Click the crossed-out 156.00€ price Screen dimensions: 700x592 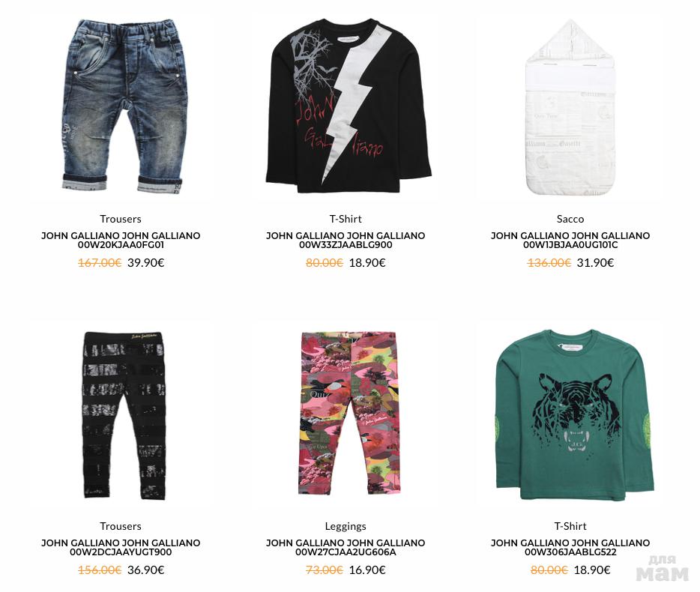click(100, 570)
